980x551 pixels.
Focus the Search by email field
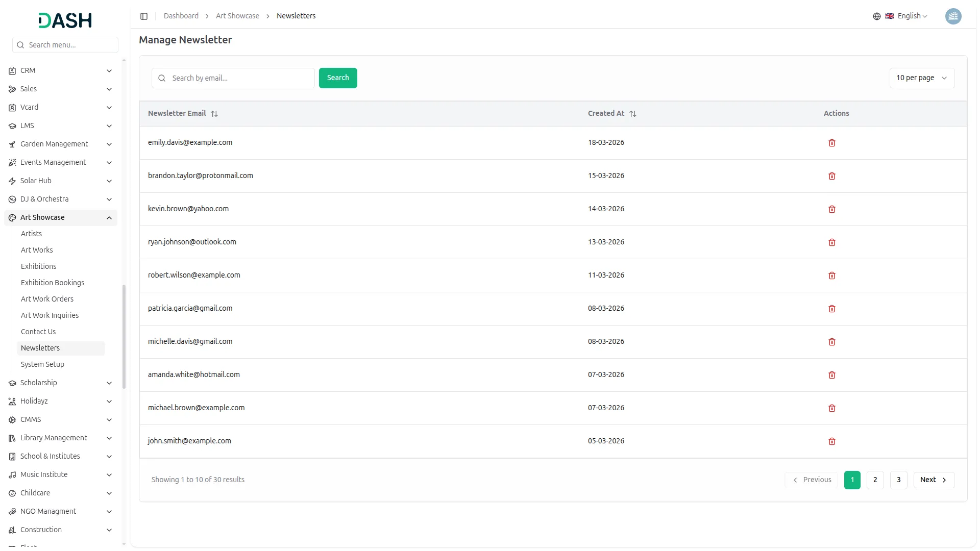[x=240, y=78]
